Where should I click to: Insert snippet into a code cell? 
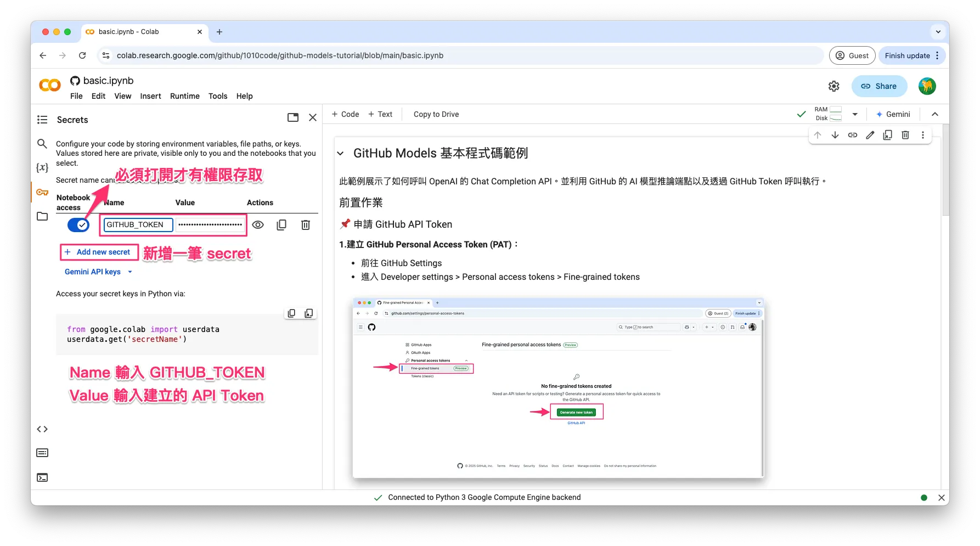coord(309,313)
